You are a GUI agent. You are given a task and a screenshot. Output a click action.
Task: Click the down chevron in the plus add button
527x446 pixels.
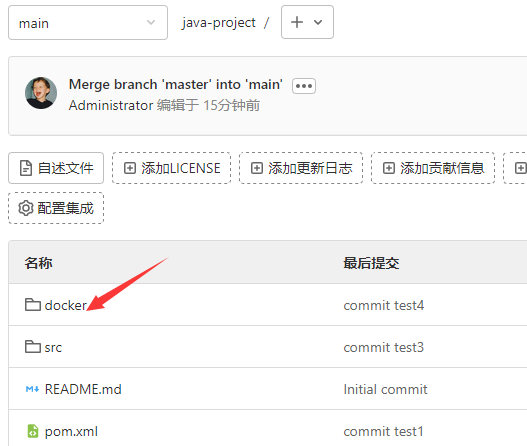pyautogui.click(x=318, y=23)
